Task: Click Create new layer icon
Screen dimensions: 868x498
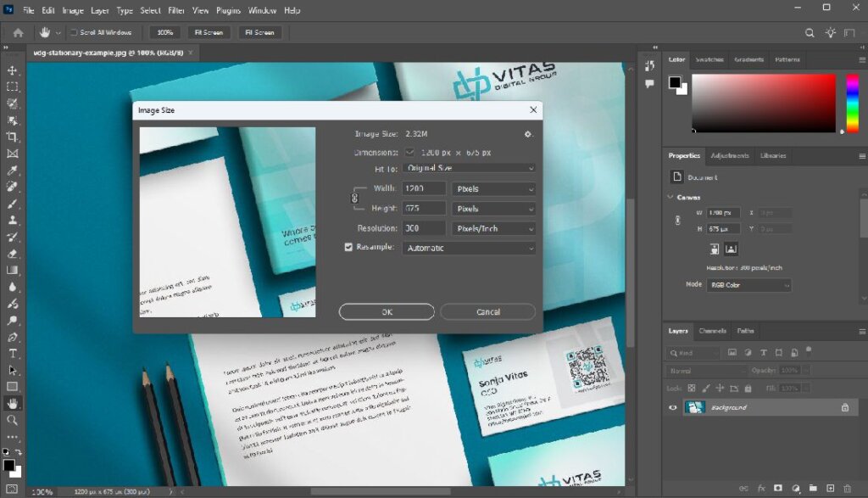Action: 831,488
